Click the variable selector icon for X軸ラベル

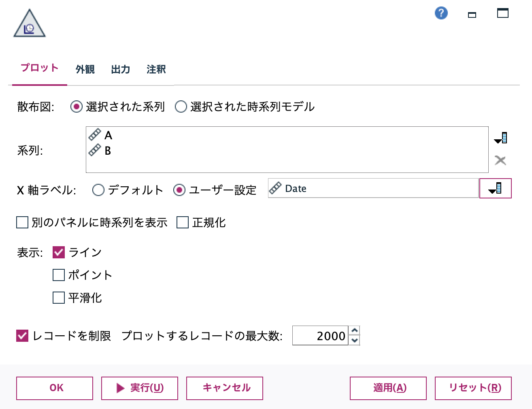(495, 188)
